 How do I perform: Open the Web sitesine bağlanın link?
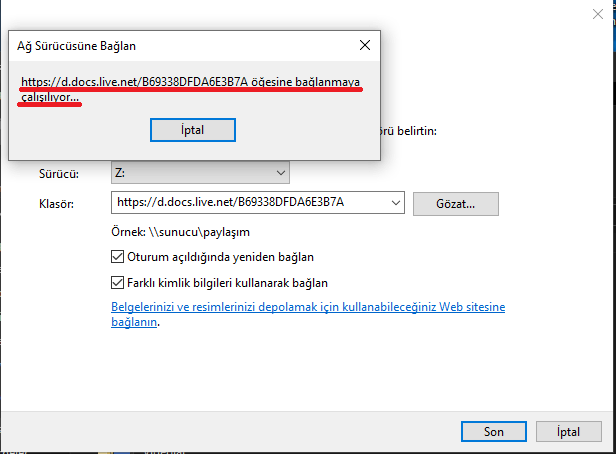(x=308, y=314)
